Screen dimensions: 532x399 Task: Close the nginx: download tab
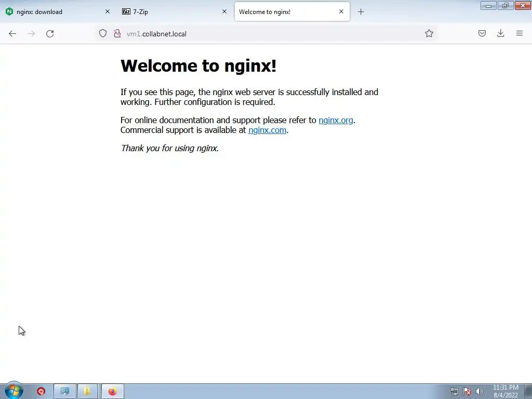[108, 11]
